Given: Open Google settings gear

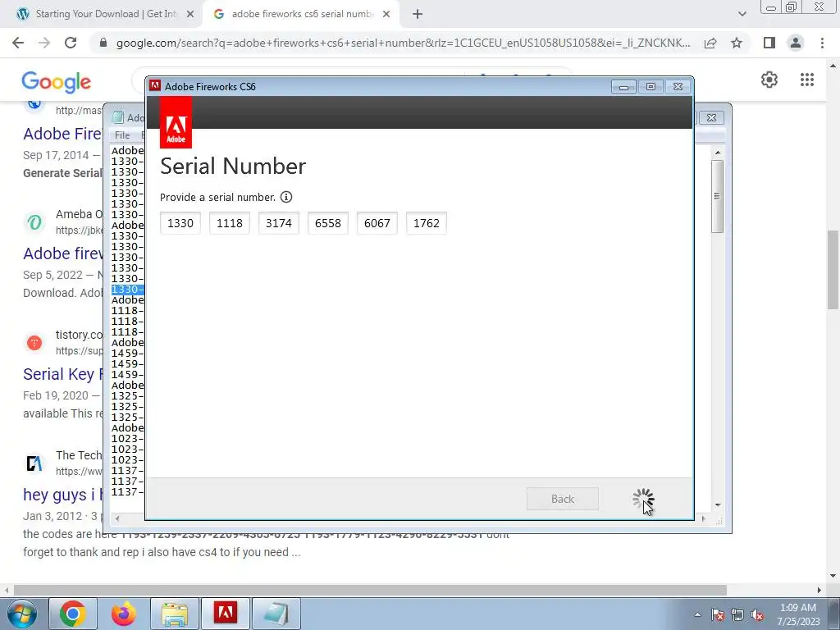Looking at the screenshot, I should click(769, 80).
